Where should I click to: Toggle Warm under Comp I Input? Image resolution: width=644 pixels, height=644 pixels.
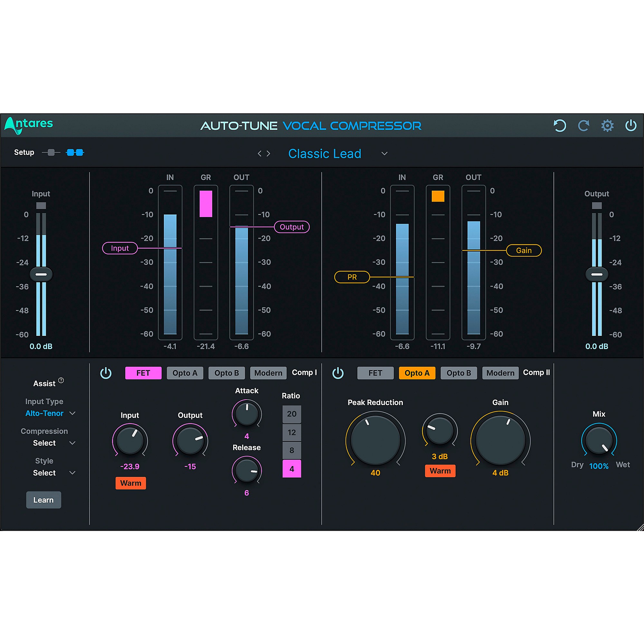tap(131, 483)
